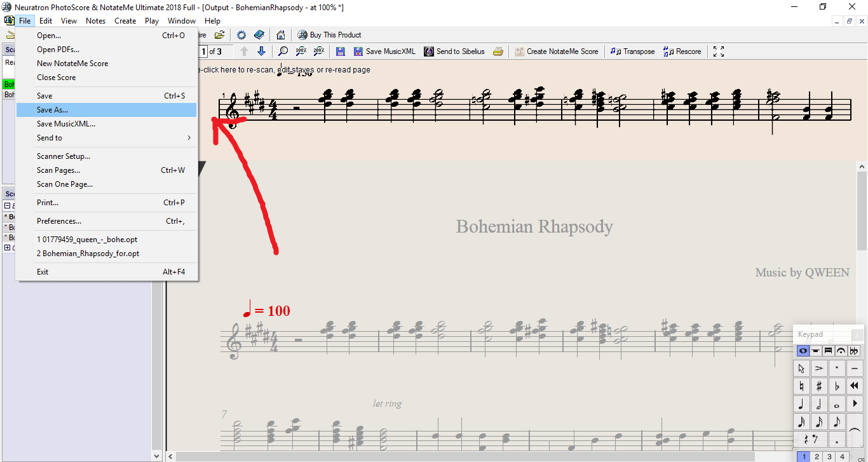Click the open folder icon in toolbar
Viewport: 868px width, 462px height.
click(219, 35)
